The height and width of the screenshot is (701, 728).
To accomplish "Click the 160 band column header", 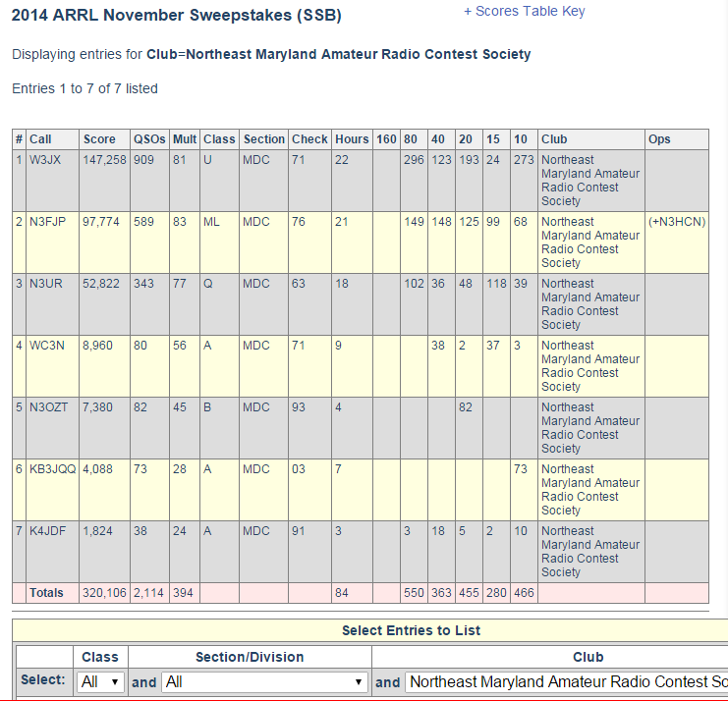I will [386, 139].
